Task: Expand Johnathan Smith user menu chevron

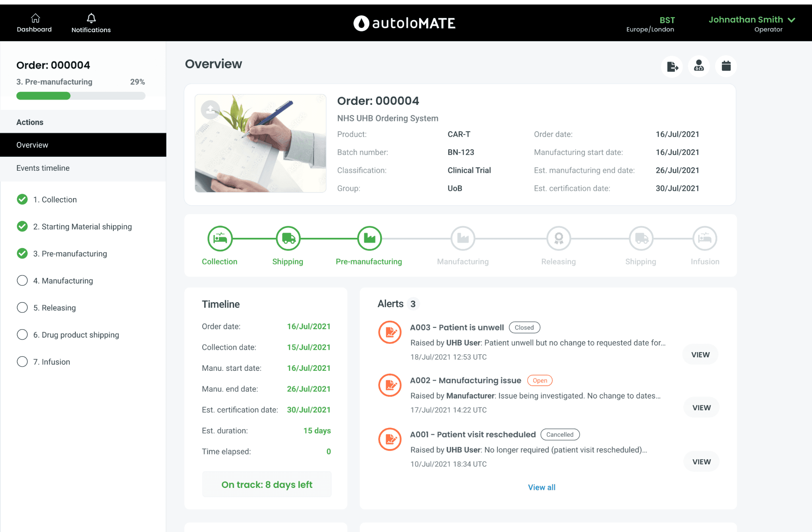Action: pos(791,20)
